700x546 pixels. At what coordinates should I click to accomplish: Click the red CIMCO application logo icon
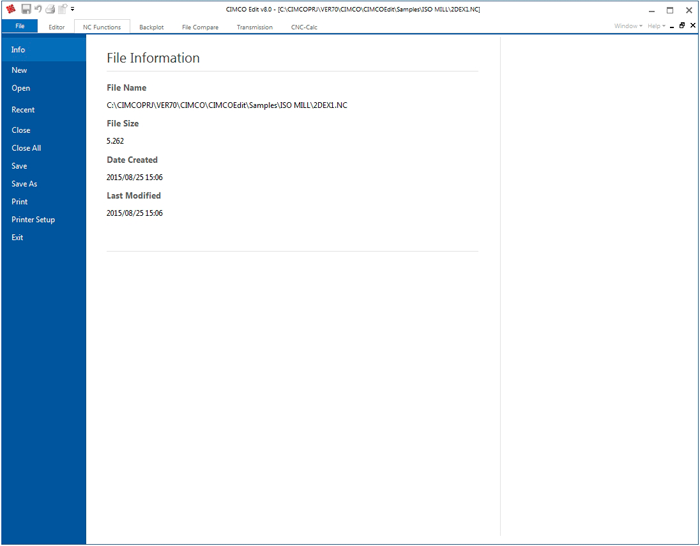(11, 9)
